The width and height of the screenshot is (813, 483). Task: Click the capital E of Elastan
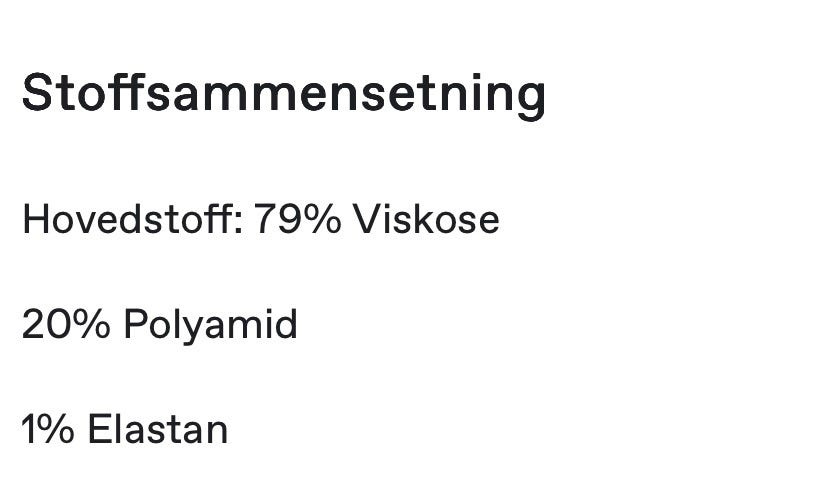coord(100,429)
